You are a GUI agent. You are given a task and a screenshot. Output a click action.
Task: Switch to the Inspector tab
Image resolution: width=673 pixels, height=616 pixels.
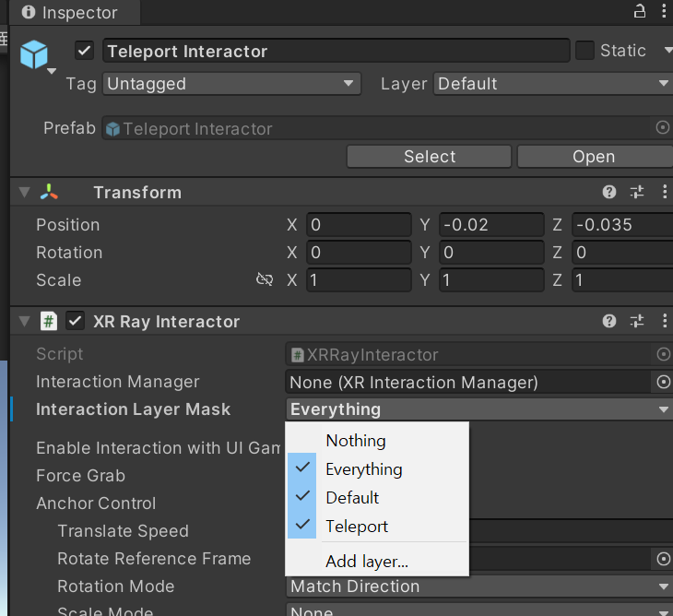click(x=74, y=12)
